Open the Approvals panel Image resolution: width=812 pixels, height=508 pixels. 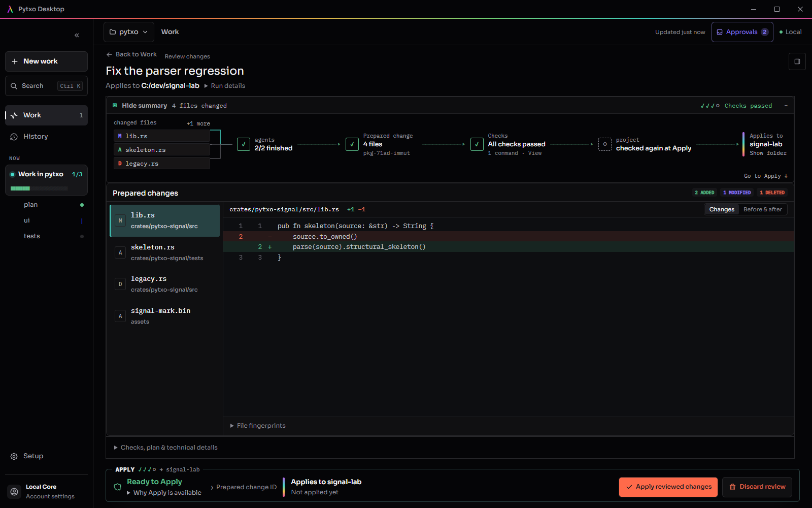(x=742, y=32)
